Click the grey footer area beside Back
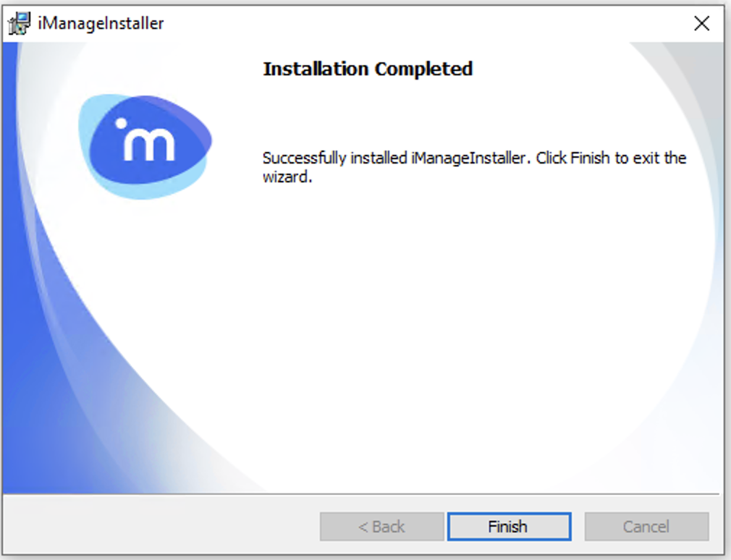The image size is (731, 560). tap(159, 527)
